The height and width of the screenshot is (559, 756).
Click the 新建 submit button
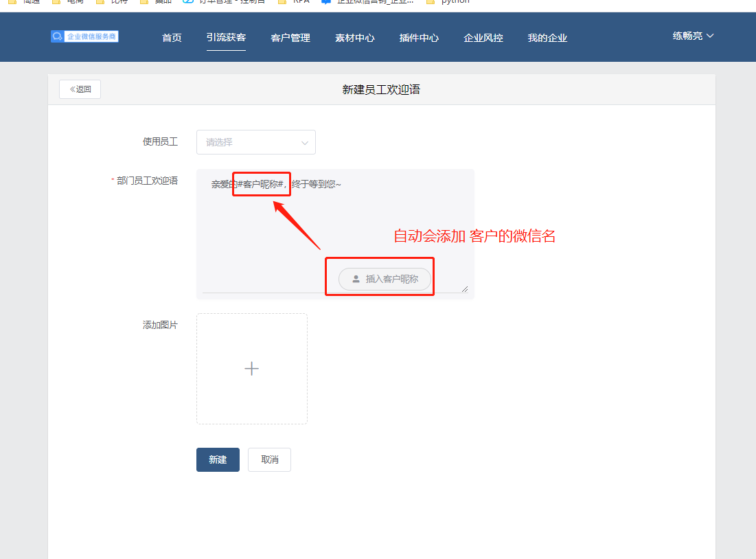(218, 459)
